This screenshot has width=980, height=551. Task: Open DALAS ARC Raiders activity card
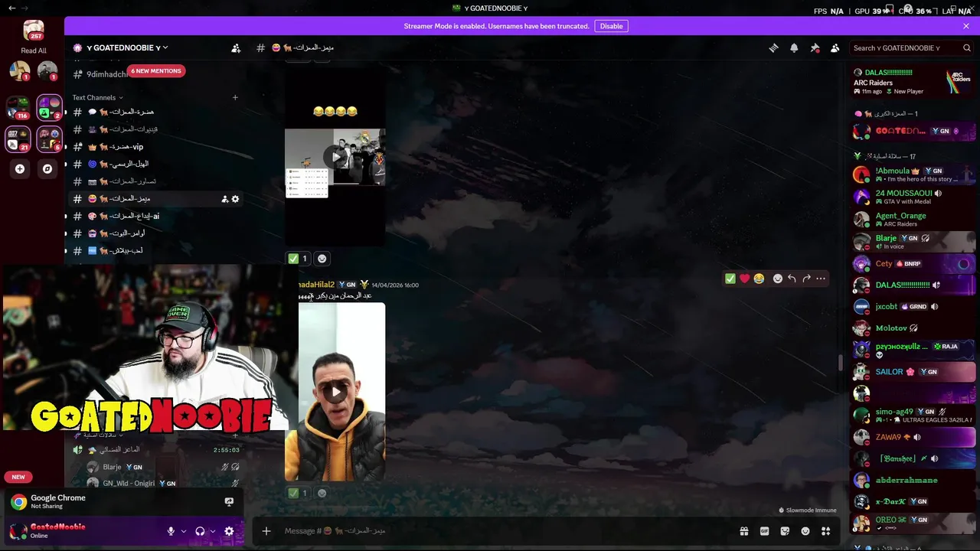(x=913, y=82)
